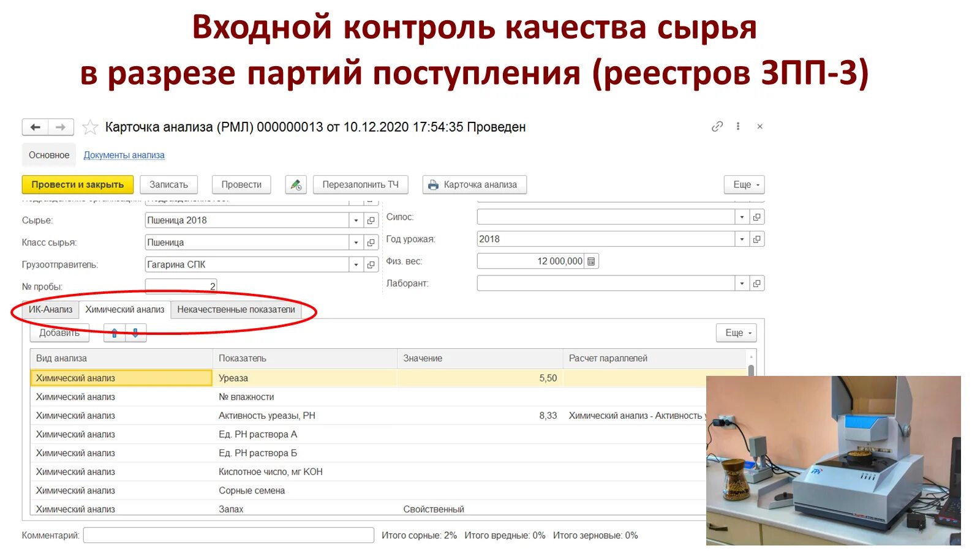Click the Год урожая field showing 2018
The width and height of the screenshot is (980, 551).
606,239
